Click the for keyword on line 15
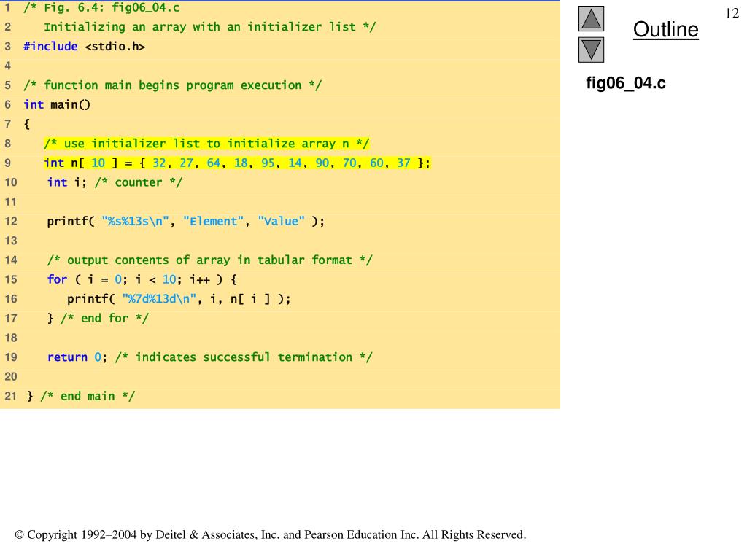Screen dimensions: 747x560 (57, 279)
